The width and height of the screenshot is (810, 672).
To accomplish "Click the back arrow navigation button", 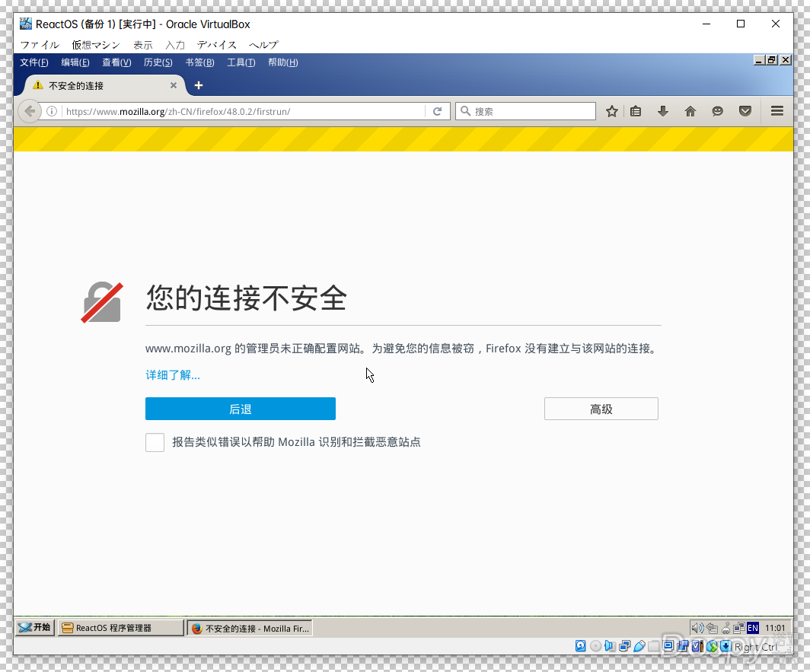I will (x=29, y=111).
